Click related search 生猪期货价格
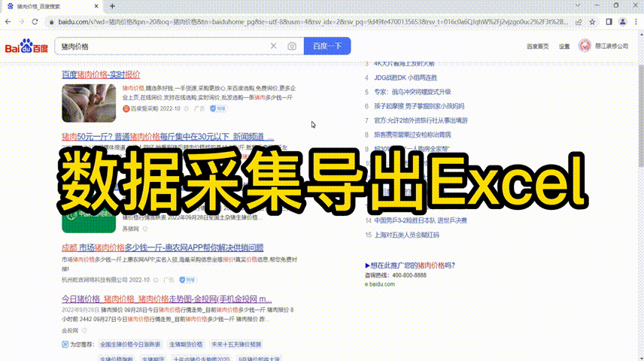The image size is (644, 361). tap(186, 344)
